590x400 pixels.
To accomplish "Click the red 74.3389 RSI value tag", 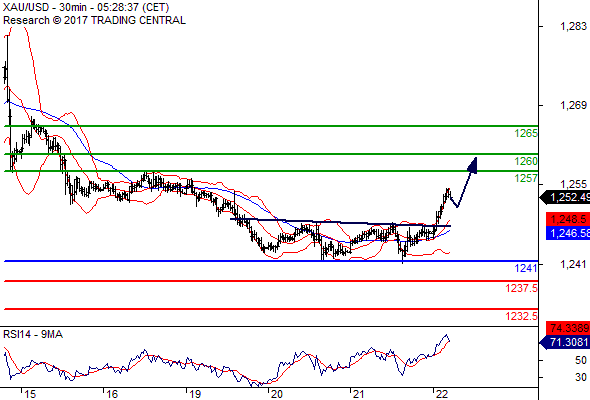I will (x=568, y=328).
